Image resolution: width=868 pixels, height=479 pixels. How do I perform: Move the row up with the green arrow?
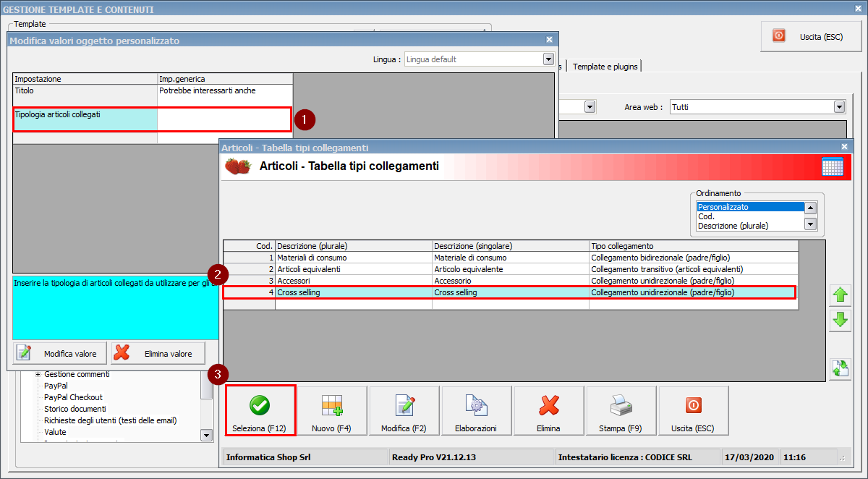coord(841,295)
